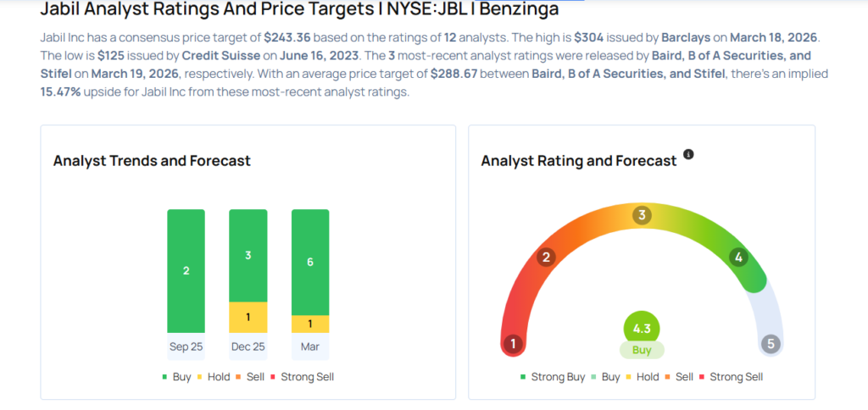Click the Buy badge below the 4.3 score
This screenshot has height=410, width=868.
[x=642, y=350]
